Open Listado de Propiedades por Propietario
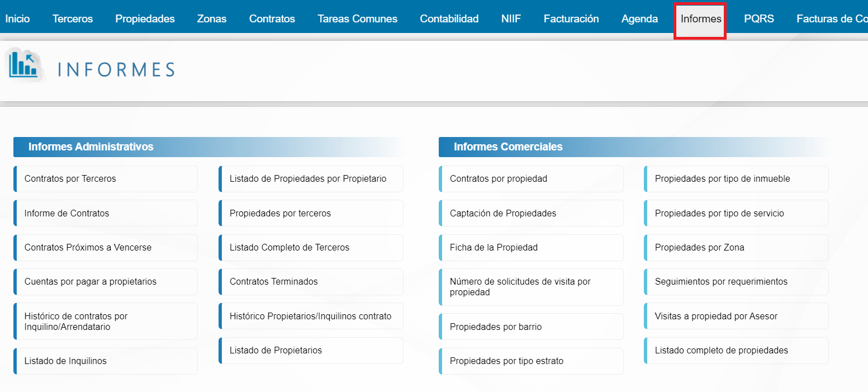 pos(311,179)
